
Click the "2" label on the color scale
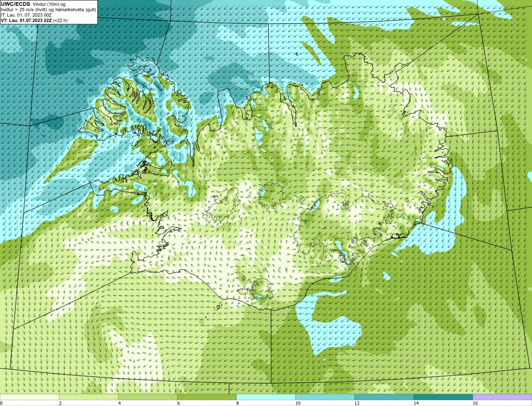point(60,403)
